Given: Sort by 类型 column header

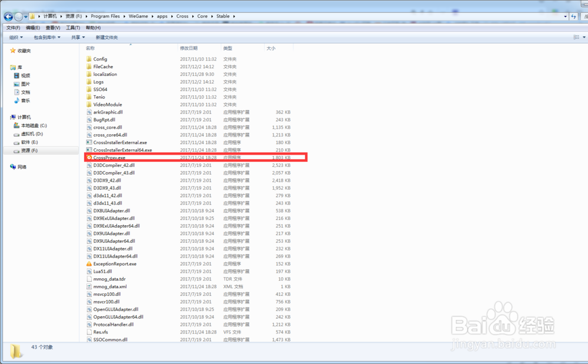Looking at the screenshot, I should point(228,48).
